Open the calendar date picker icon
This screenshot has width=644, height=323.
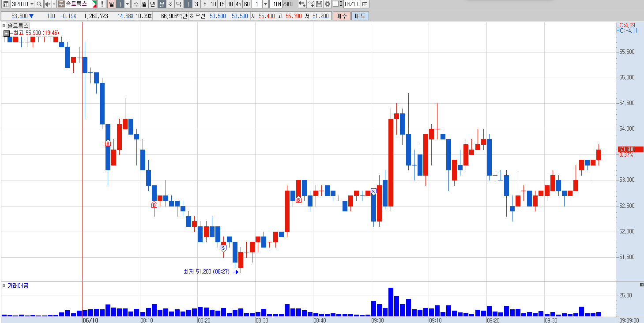(x=365, y=4)
